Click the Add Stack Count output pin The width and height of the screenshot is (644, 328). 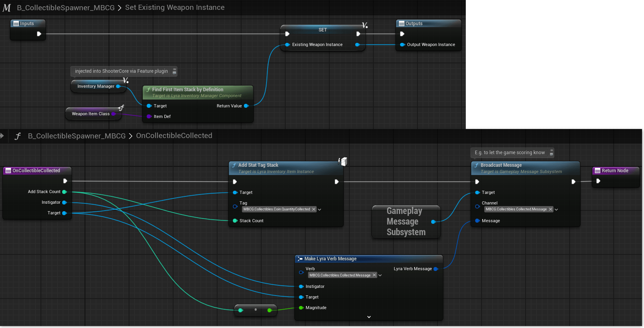click(x=65, y=192)
